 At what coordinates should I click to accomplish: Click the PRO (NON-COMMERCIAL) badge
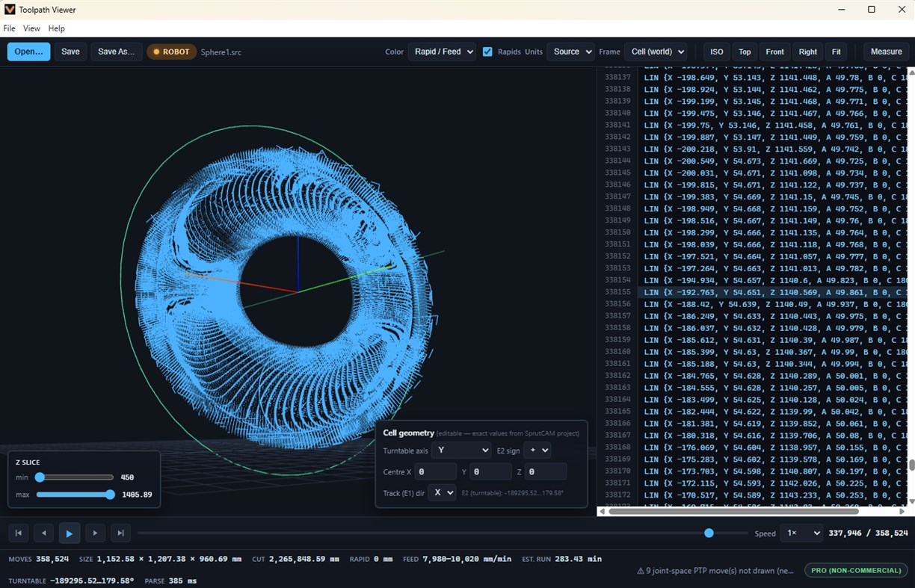(855, 570)
